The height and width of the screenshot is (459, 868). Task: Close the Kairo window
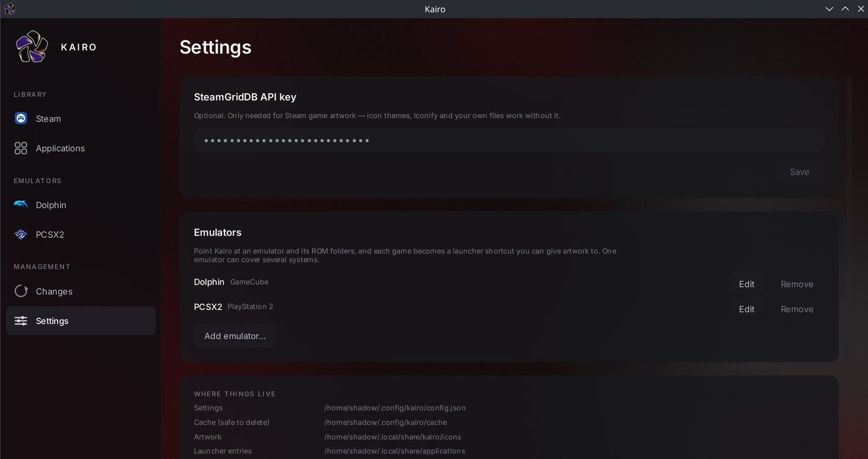pyautogui.click(x=859, y=9)
